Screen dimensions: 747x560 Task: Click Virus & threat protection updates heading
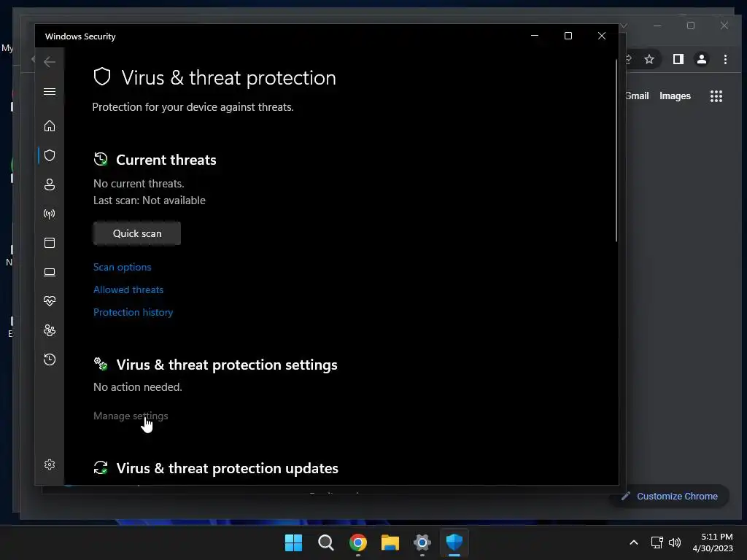coord(228,468)
